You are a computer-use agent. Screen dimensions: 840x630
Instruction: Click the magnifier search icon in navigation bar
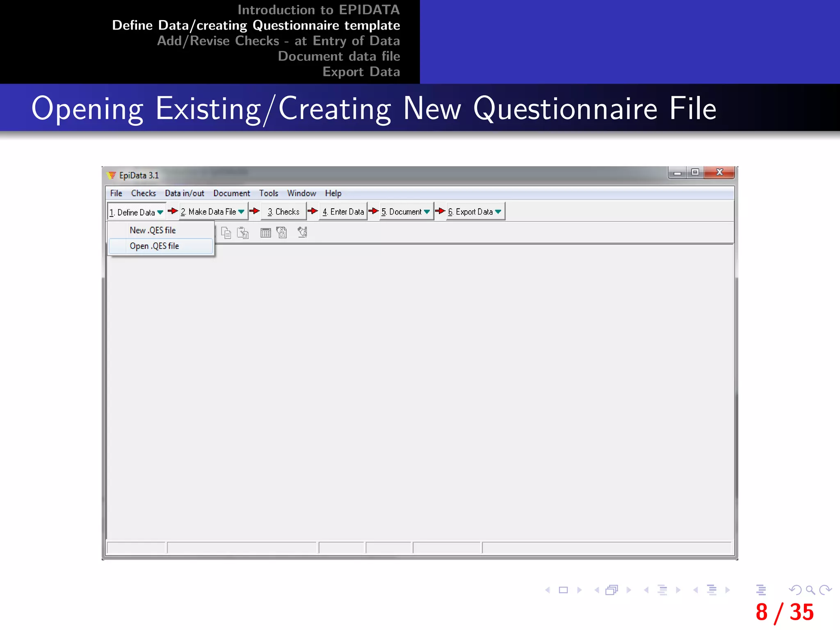click(x=810, y=590)
